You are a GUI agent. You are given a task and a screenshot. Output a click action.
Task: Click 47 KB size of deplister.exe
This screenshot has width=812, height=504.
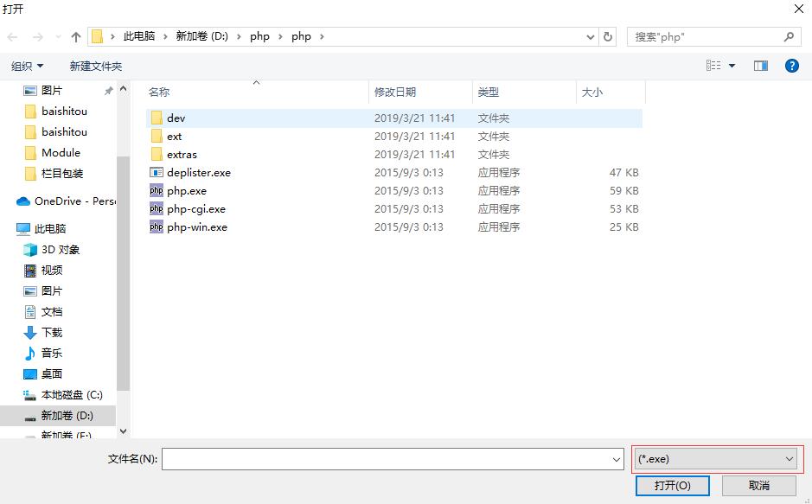tap(624, 172)
